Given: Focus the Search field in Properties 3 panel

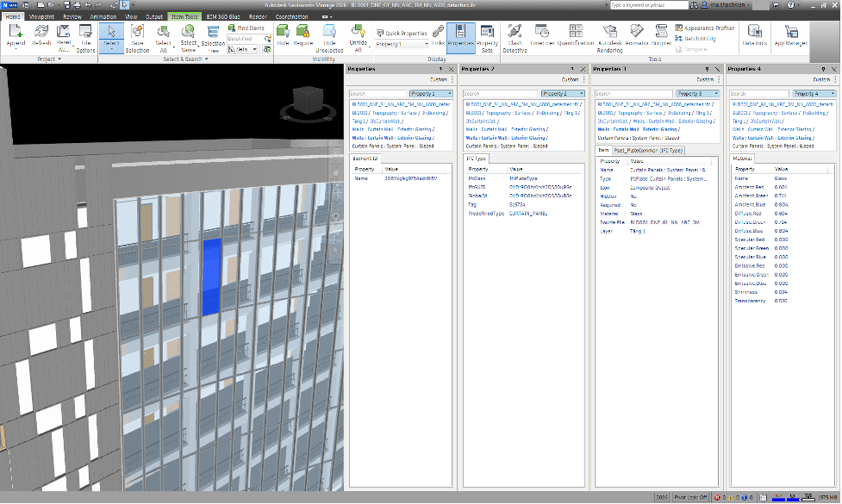Looking at the screenshot, I should click(634, 93).
